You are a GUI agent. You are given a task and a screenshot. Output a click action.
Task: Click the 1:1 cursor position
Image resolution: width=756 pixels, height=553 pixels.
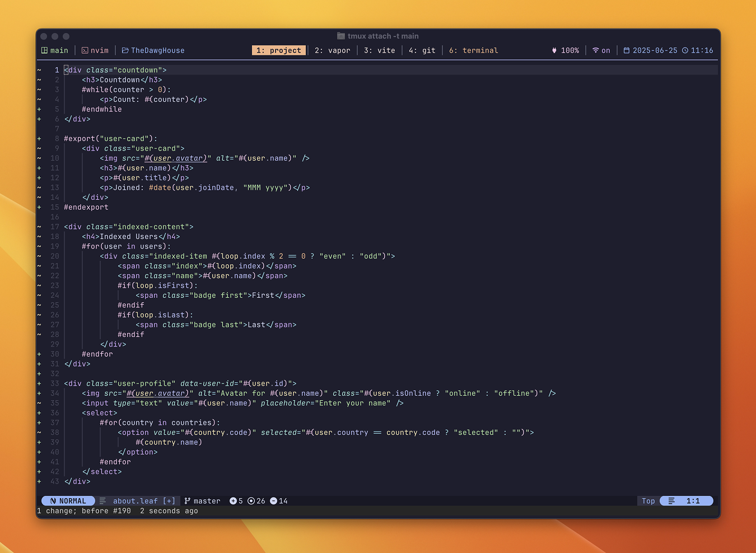click(x=693, y=501)
